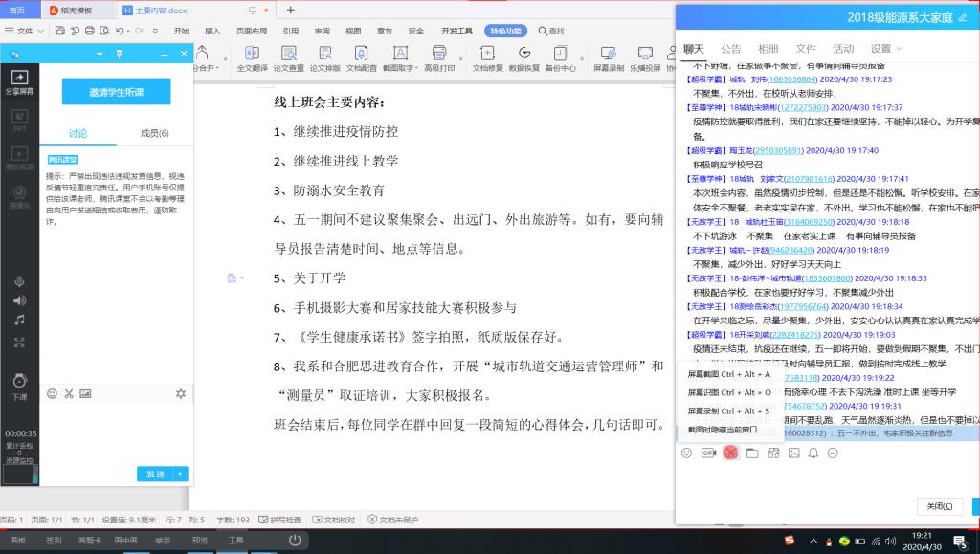Open the 插入 ribbon tab

[212, 31]
